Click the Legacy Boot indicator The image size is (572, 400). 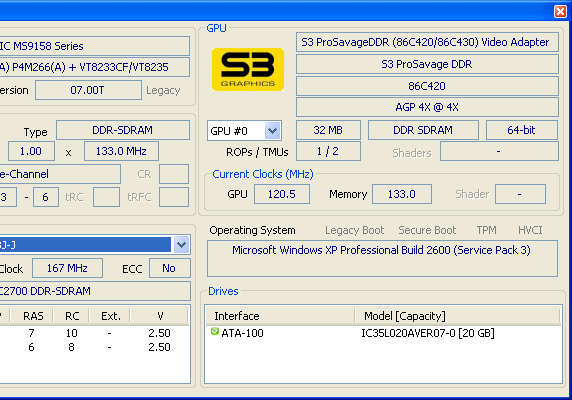(355, 230)
